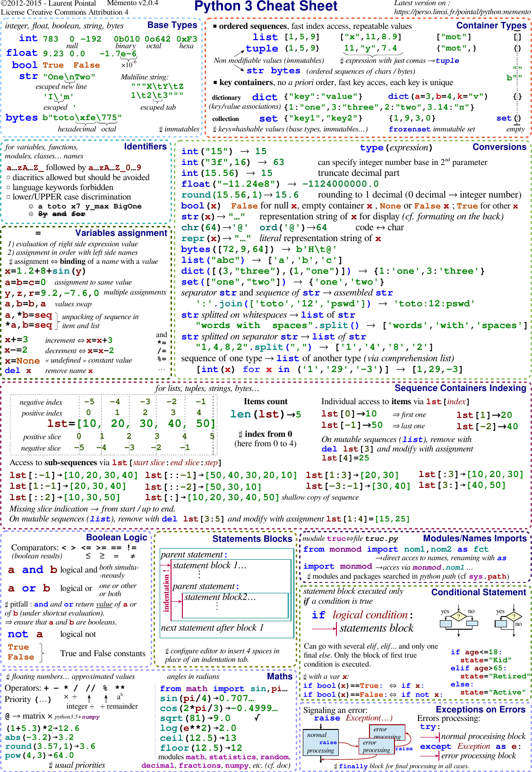
Task: Click the state="Retired" line
Action: pos(496,676)
